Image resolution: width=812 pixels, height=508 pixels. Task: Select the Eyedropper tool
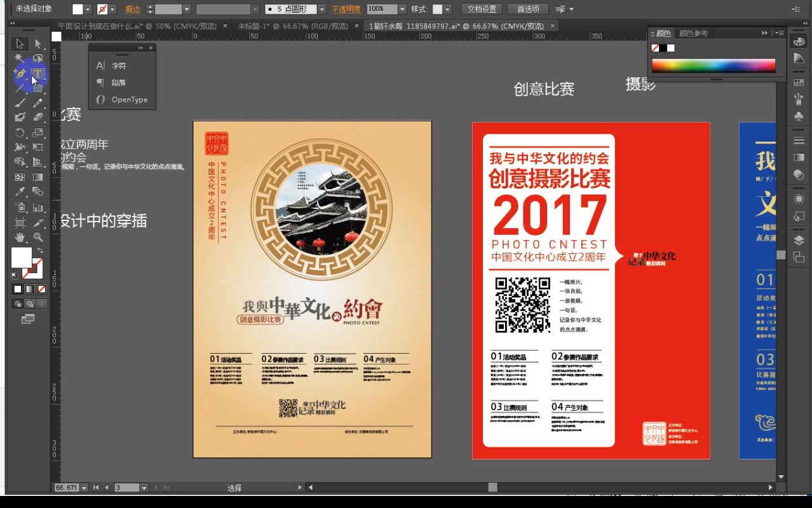click(20, 192)
